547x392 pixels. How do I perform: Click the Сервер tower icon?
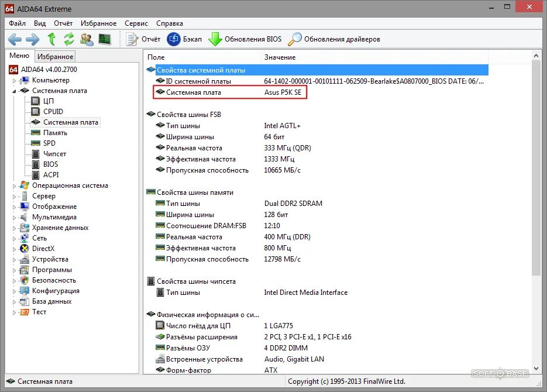coord(25,196)
